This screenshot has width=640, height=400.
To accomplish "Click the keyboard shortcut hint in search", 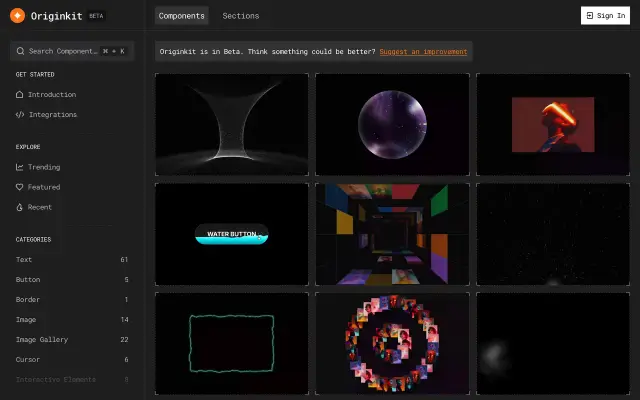I will [x=114, y=51].
